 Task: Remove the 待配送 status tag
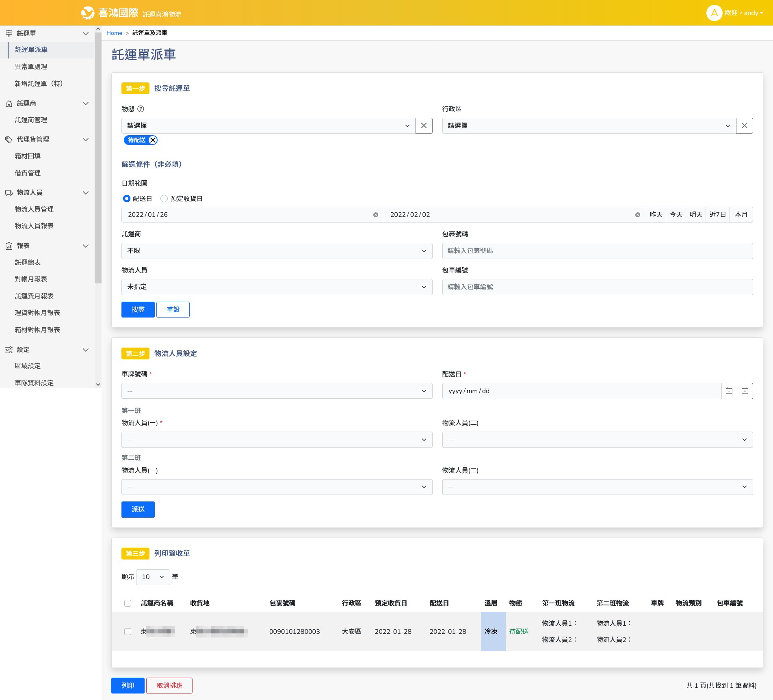[153, 140]
